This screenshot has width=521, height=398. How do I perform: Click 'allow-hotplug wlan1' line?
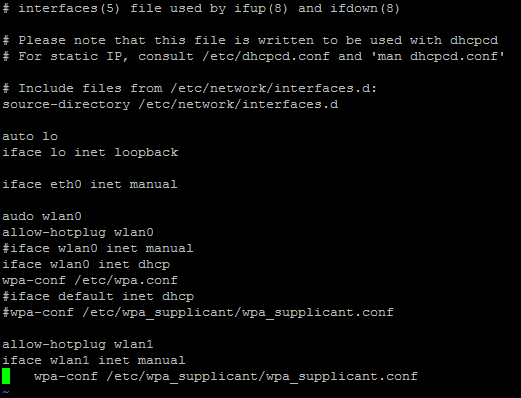(x=78, y=344)
